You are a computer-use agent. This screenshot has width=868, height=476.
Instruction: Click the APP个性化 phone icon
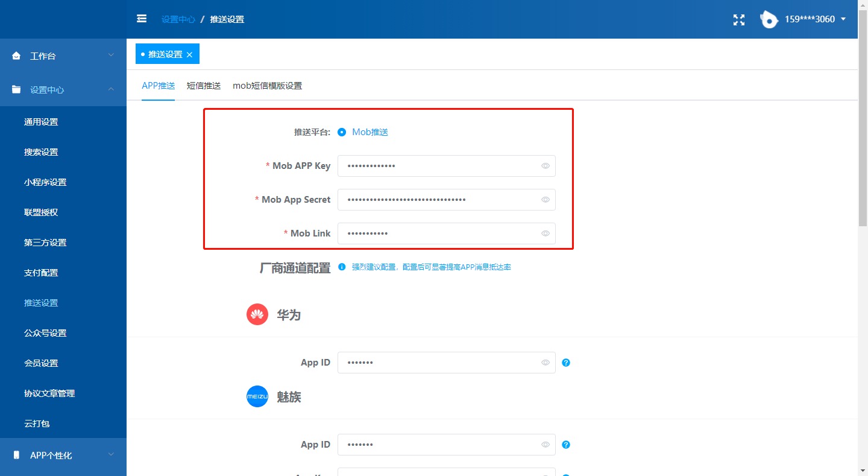(x=16, y=455)
